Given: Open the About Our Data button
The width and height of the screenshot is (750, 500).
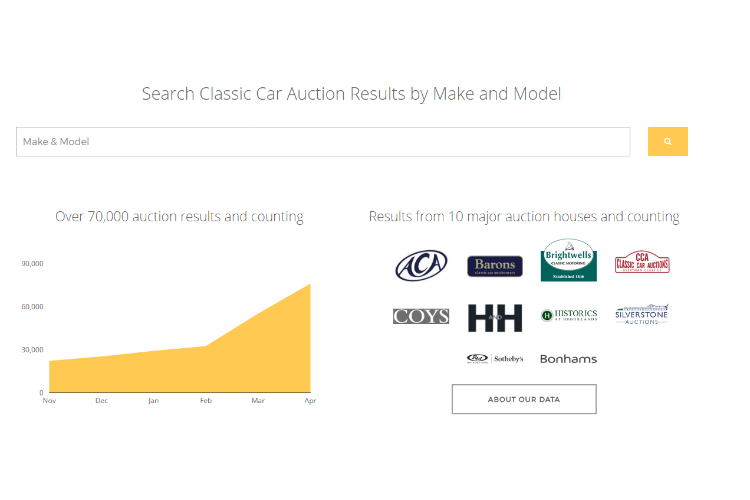Looking at the screenshot, I should point(524,399).
